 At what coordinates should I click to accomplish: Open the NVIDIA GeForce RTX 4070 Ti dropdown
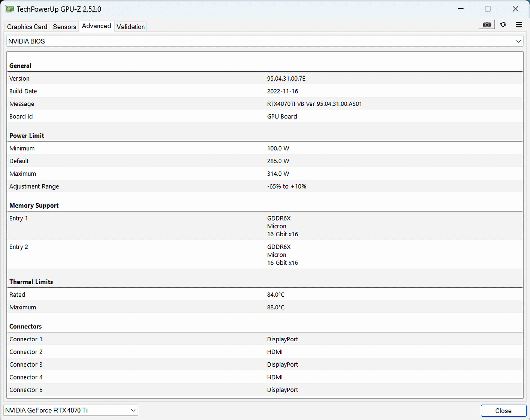point(71,410)
